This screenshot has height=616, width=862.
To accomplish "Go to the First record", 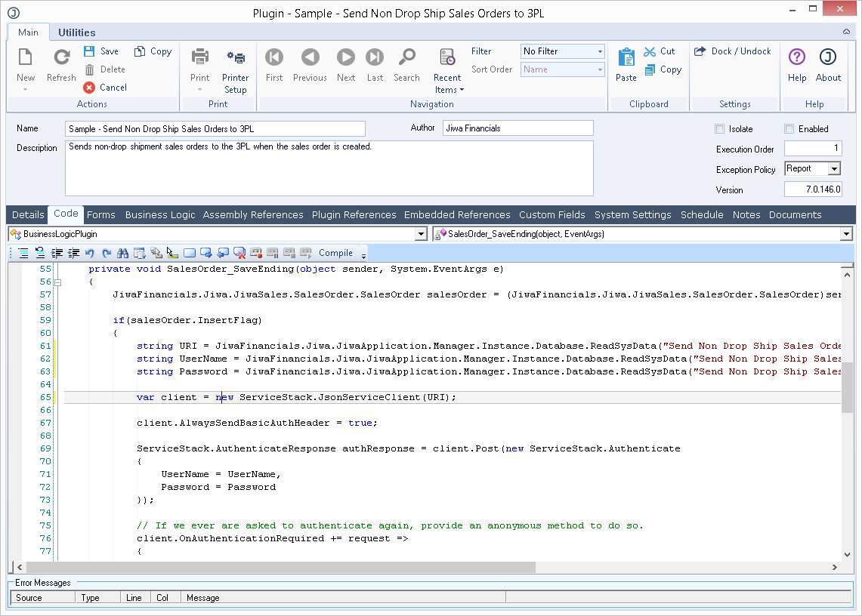I will point(274,57).
